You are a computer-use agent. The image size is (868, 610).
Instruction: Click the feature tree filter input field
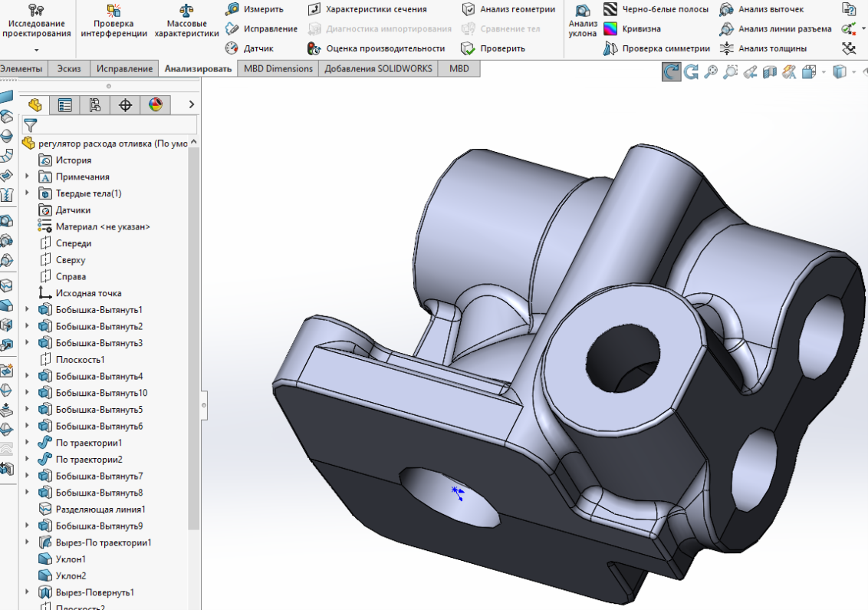115,124
